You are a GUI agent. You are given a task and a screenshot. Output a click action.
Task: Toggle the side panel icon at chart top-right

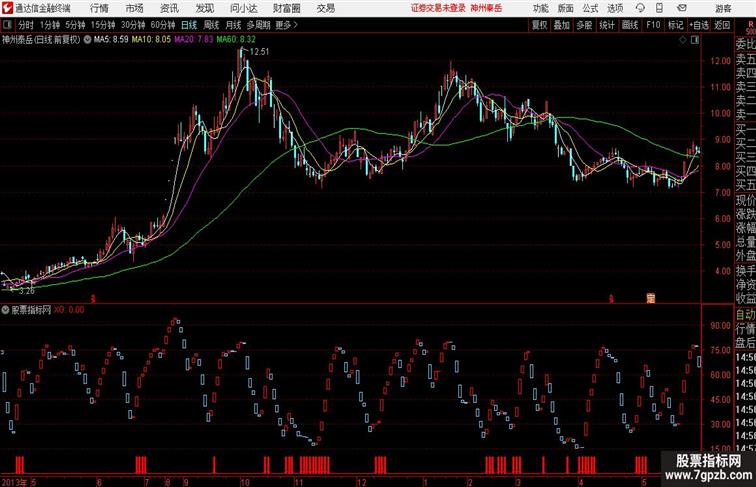pyautogui.click(x=695, y=40)
